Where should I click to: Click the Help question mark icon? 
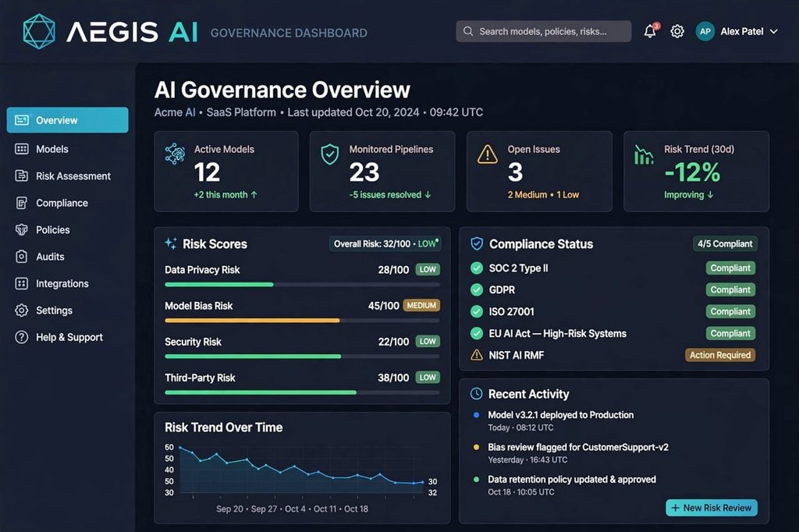(21, 337)
